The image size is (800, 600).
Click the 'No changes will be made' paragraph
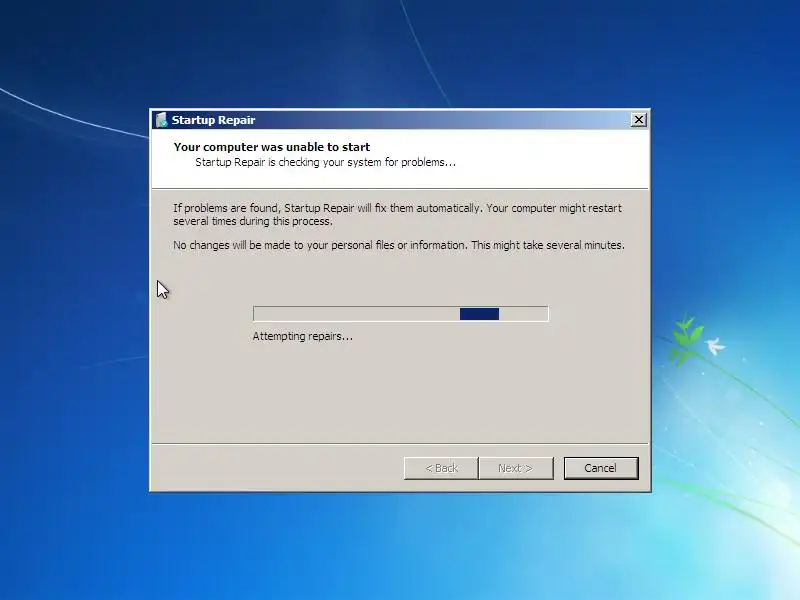(398, 245)
